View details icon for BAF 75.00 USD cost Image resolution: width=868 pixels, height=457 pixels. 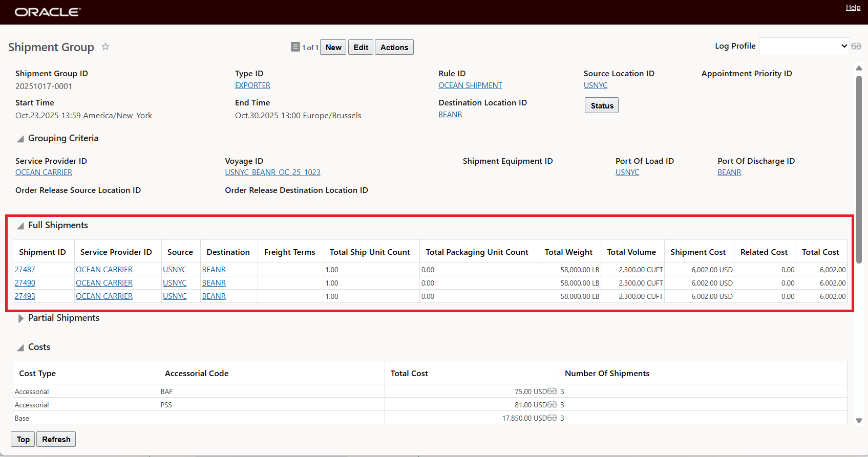(x=552, y=391)
